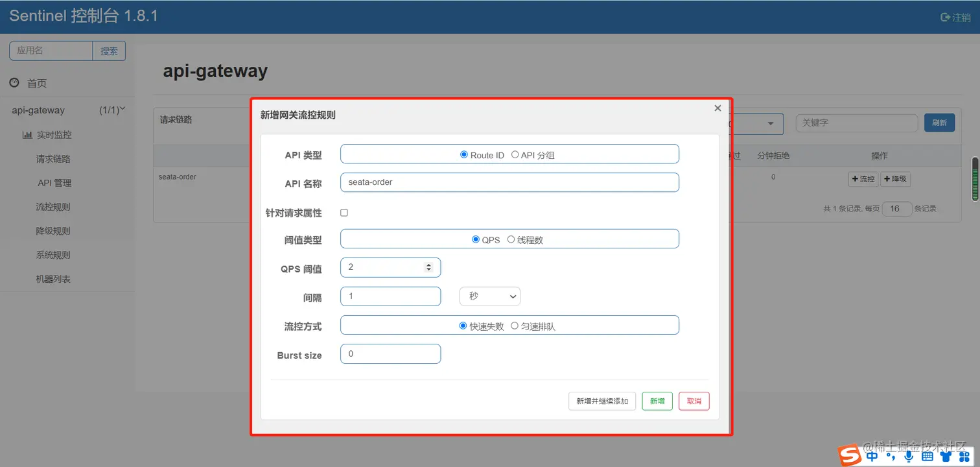Focus the 关键字 filter field
The image size is (980, 467).
tap(857, 123)
